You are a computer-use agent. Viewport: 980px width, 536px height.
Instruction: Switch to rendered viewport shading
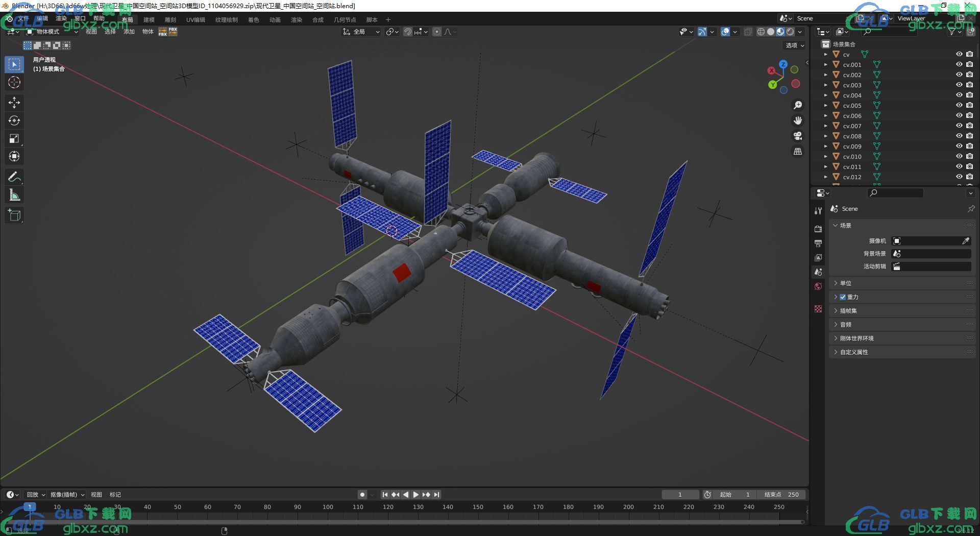(x=790, y=32)
